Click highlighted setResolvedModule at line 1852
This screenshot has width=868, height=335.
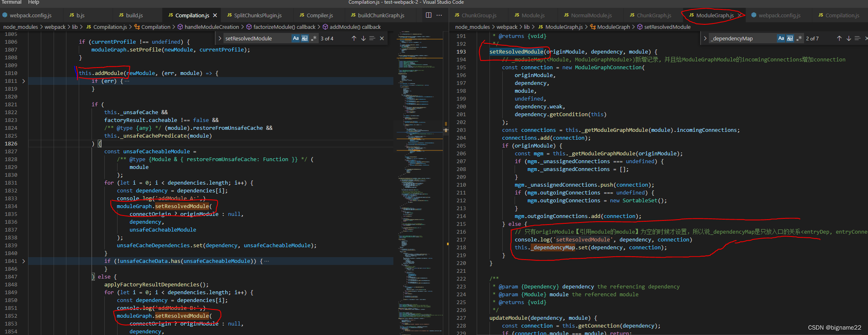point(182,316)
